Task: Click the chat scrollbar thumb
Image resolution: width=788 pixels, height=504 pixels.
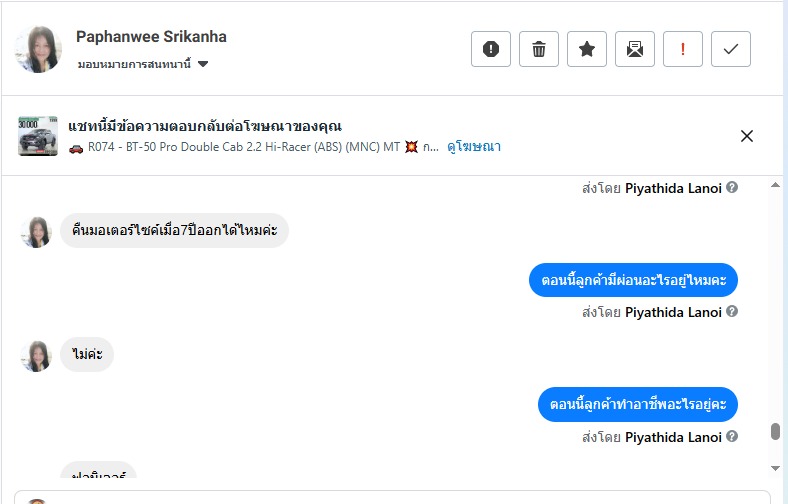Action: point(775,432)
